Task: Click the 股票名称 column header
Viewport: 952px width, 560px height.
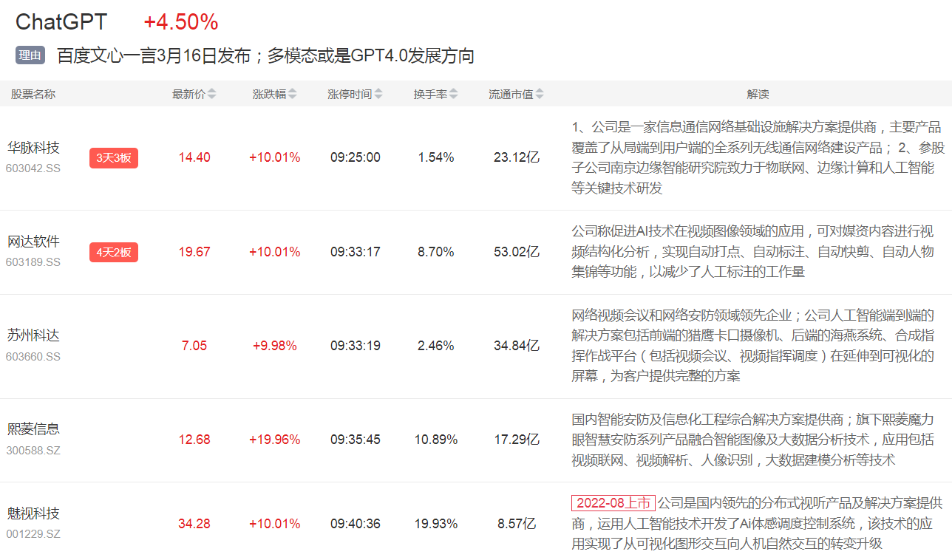Action: click(33, 95)
